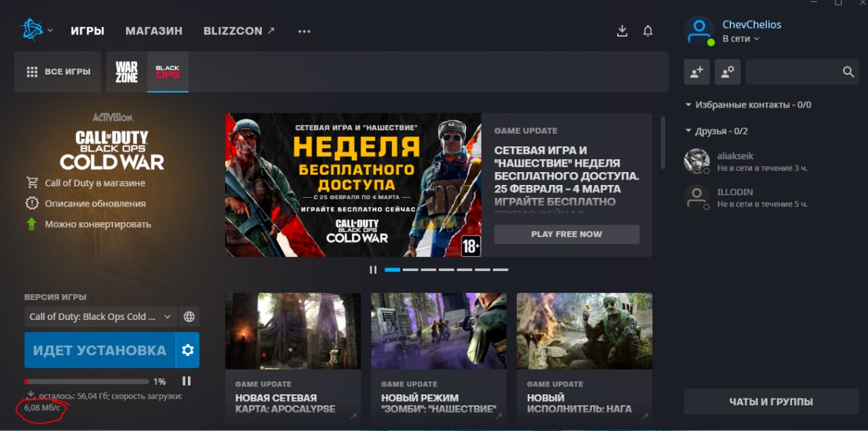The image size is (868, 431).
Task: Open the three-dots more menu
Action: 304,31
